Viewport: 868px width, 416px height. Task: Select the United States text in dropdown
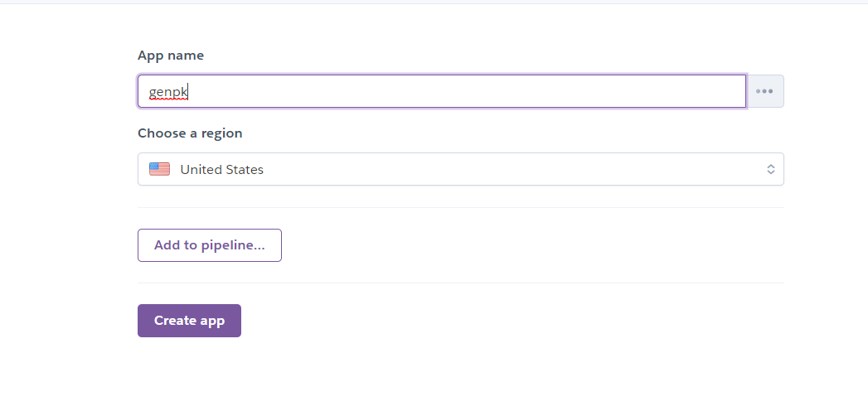[x=221, y=169]
